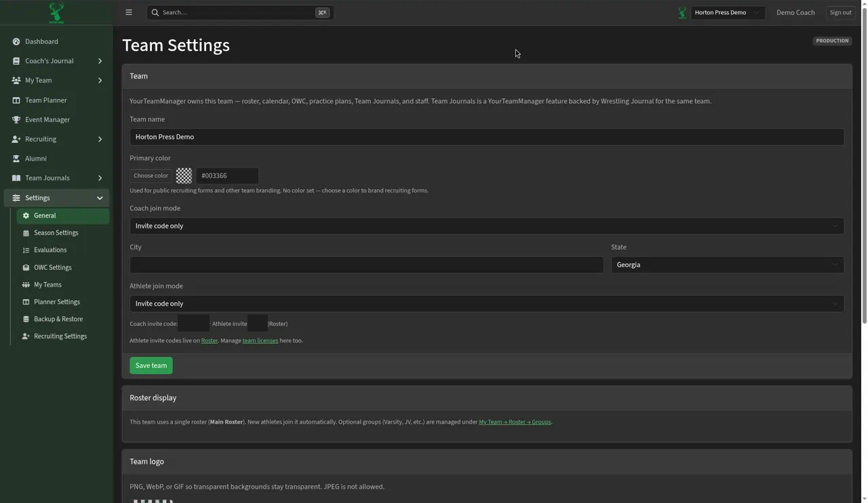
Task: Click the Sign out button
Action: (x=840, y=12)
